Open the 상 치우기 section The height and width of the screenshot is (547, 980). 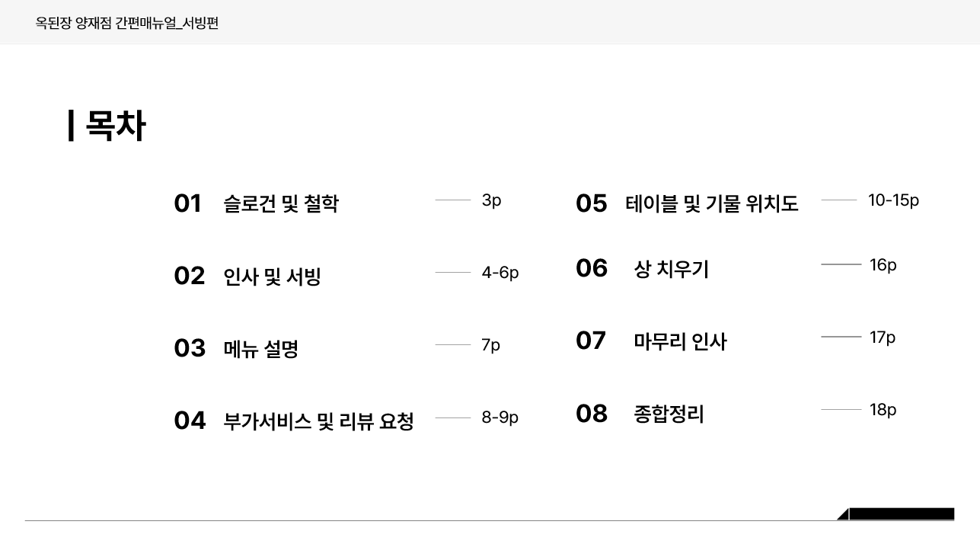pyautogui.click(x=671, y=269)
